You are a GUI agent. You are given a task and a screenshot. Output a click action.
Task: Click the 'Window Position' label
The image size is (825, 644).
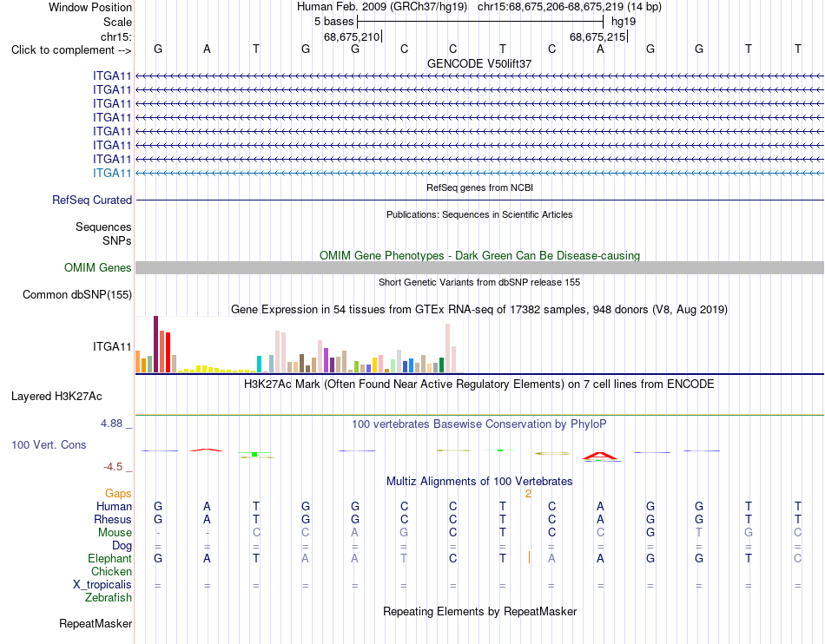coord(90,7)
